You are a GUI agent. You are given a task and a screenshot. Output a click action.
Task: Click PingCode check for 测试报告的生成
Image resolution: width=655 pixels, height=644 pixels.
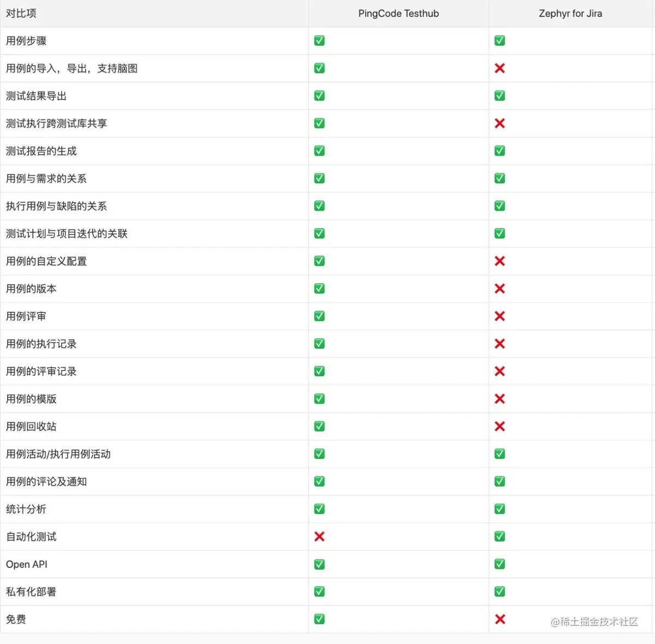pos(319,151)
